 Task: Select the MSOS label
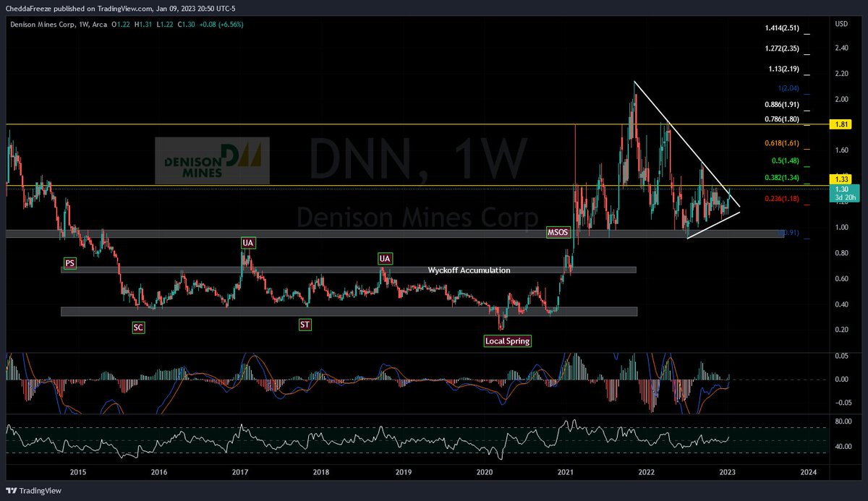point(558,233)
